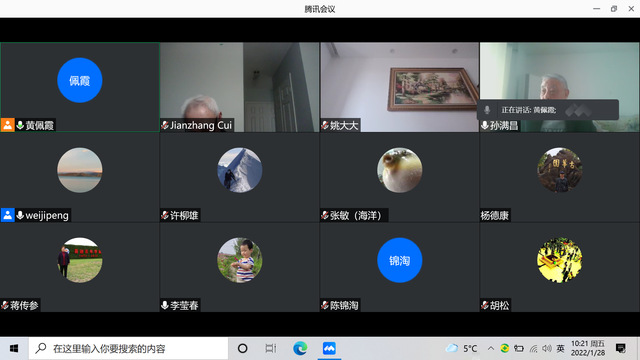640x360 pixels.
Task: Click the Windows search input box
Action: coord(128,349)
